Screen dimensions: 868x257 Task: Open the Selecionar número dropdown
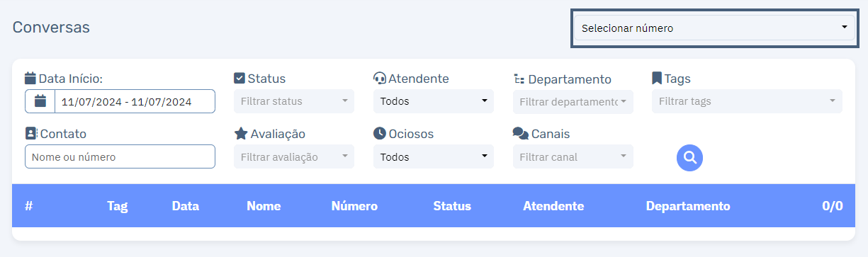point(714,28)
